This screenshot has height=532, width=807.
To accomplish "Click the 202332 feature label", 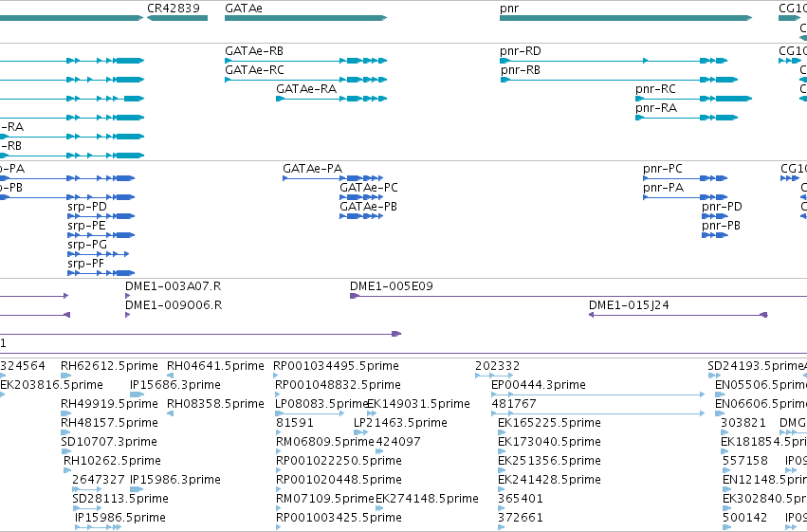I will pyautogui.click(x=497, y=366).
